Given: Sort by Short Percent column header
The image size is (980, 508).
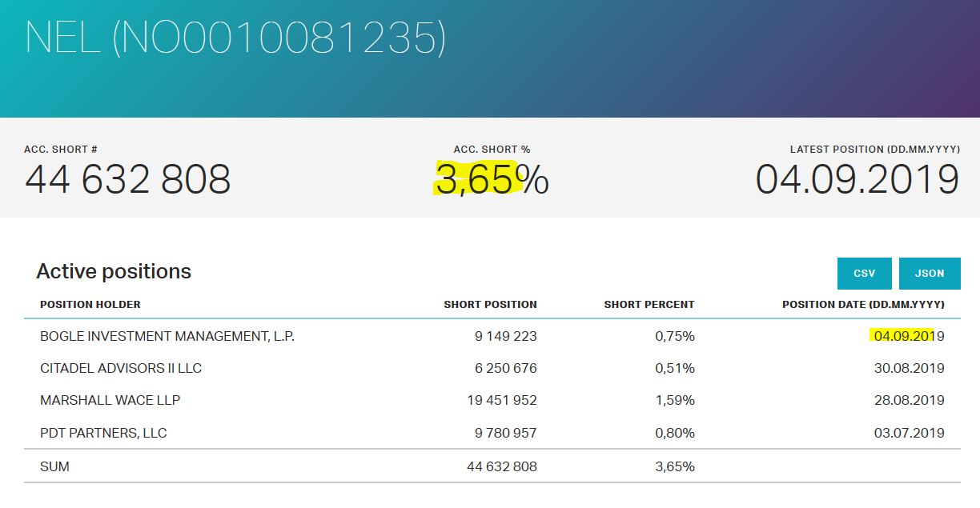Looking at the screenshot, I should (x=649, y=305).
